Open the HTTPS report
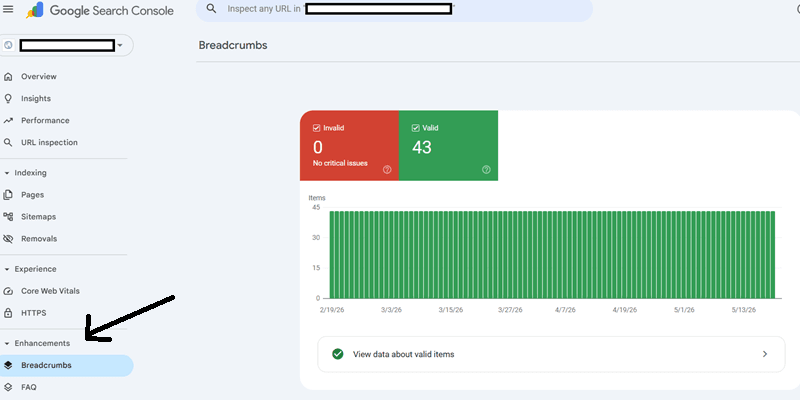 click(33, 313)
